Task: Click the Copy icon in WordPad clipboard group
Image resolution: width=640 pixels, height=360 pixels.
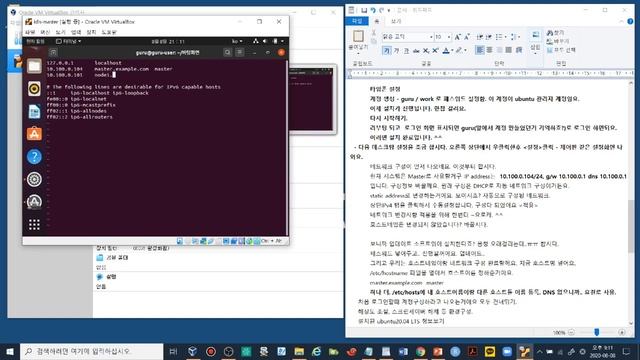Action: 373,41
